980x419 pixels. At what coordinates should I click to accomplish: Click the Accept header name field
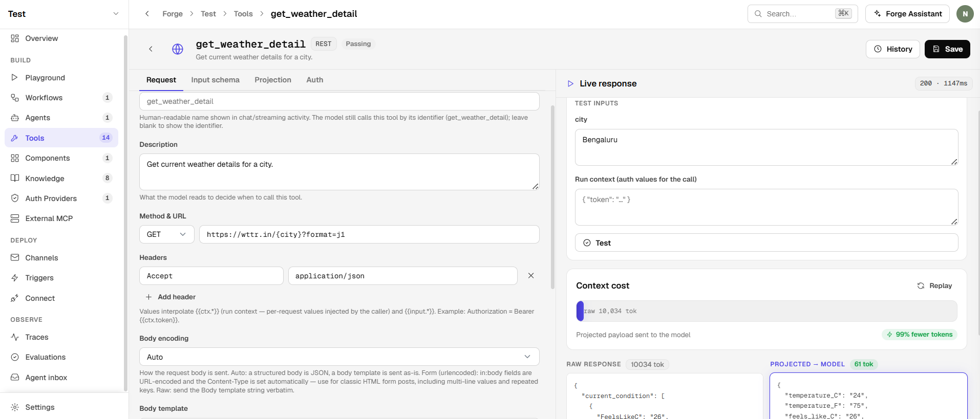coord(211,276)
